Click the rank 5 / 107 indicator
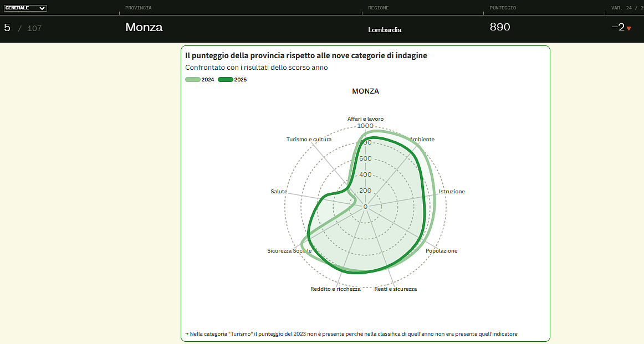The height and width of the screenshot is (344, 644). click(x=23, y=28)
